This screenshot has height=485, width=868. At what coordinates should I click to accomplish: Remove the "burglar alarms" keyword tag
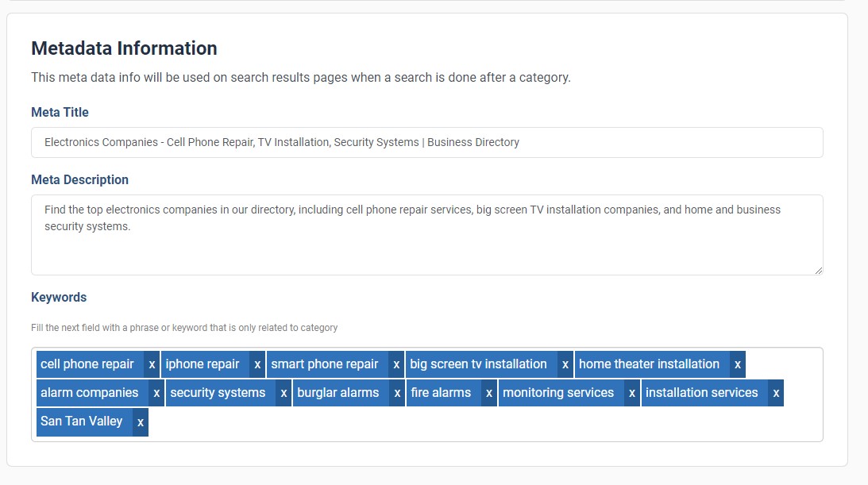pyautogui.click(x=396, y=393)
